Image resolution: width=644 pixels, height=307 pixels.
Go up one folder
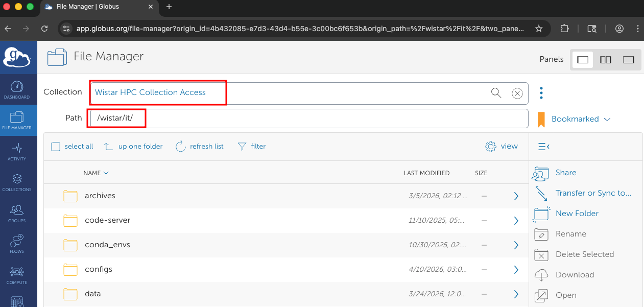click(133, 147)
